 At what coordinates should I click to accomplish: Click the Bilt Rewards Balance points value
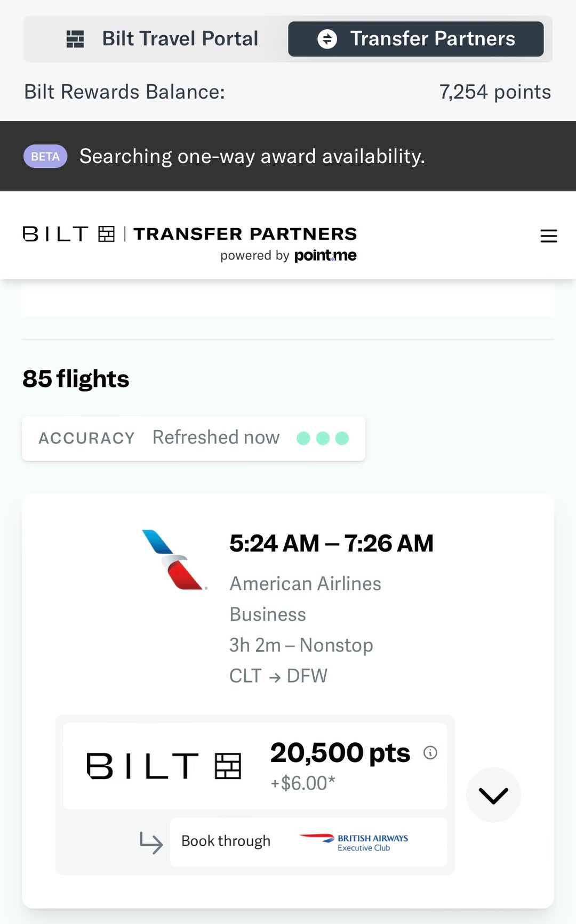tap(494, 92)
